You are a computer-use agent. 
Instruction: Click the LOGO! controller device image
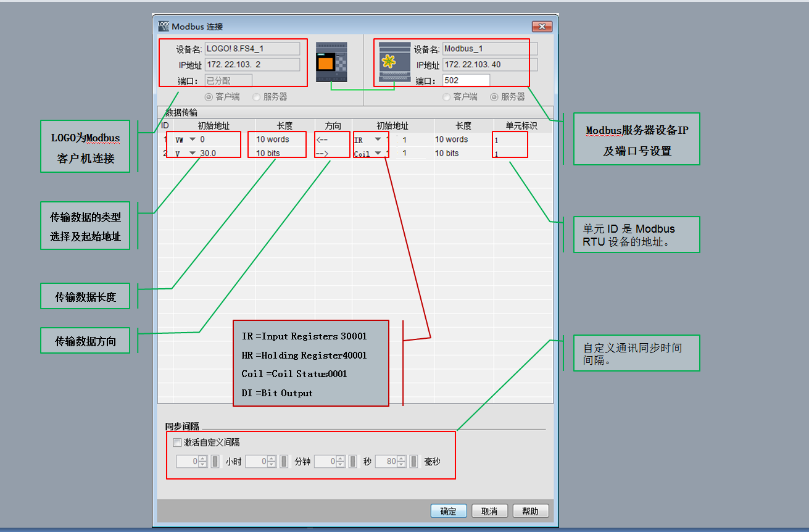(x=331, y=62)
